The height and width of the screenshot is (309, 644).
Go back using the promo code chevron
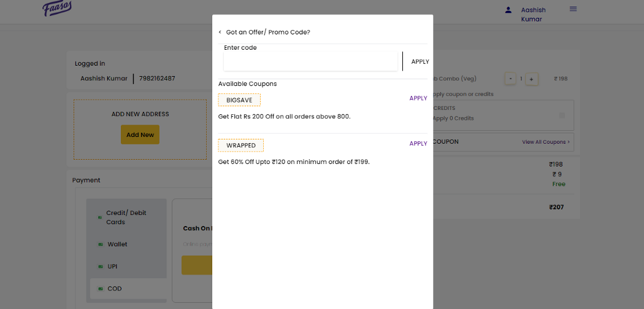pos(220,32)
